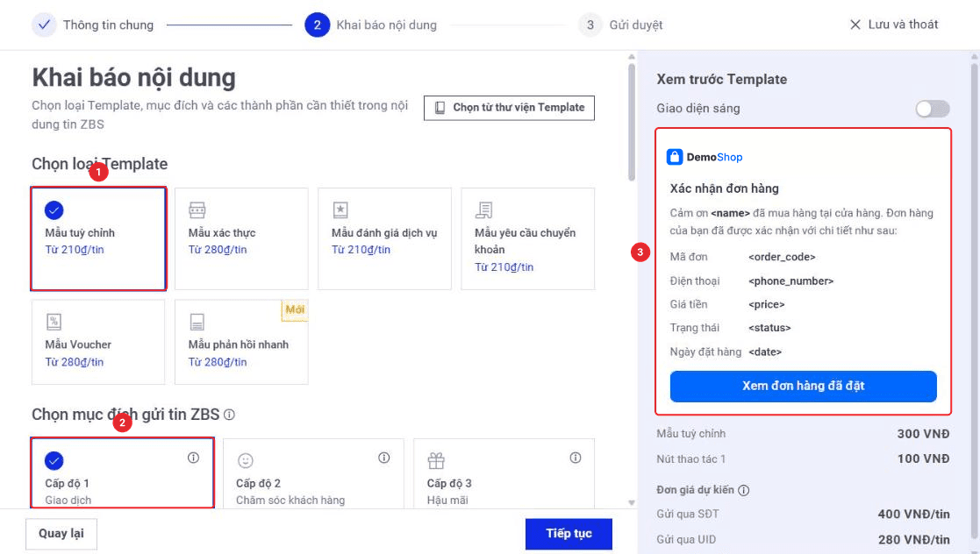Click the 300 VNĐ price value
This screenshot has height=554, width=980.
[x=923, y=433]
